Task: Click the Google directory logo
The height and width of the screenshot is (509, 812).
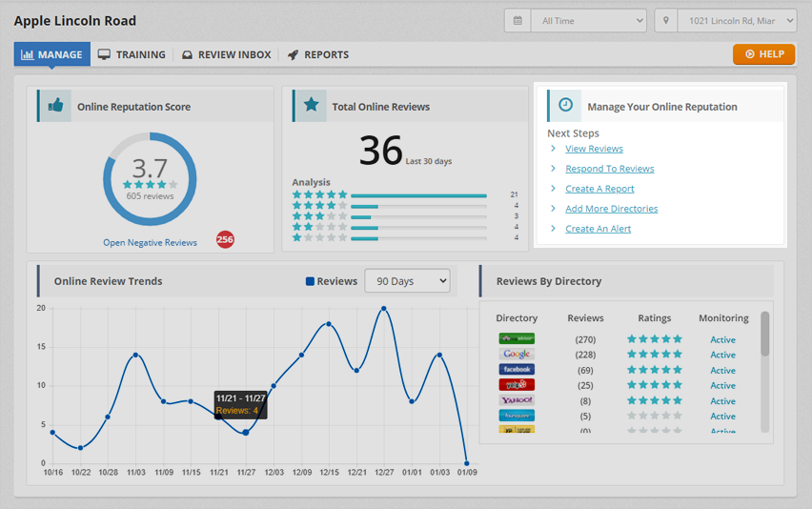Action: click(x=517, y=355)
